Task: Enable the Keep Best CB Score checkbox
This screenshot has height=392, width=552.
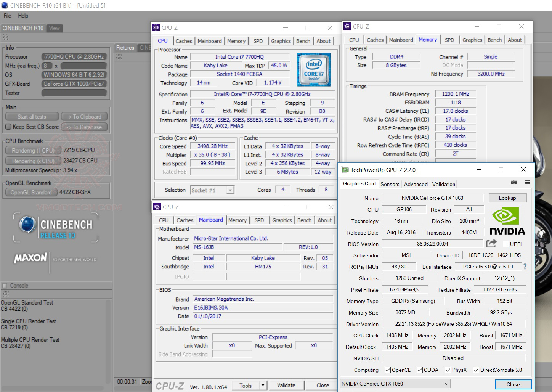Action: click(8, 127)
